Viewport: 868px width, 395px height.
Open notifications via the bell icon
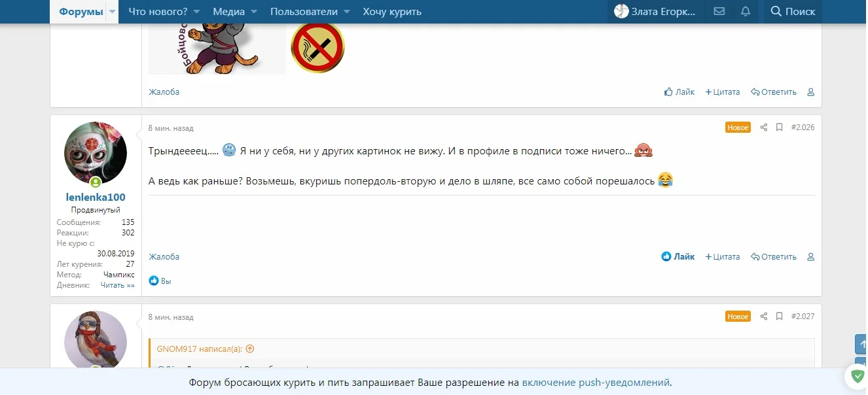click(x=745, y=11)
